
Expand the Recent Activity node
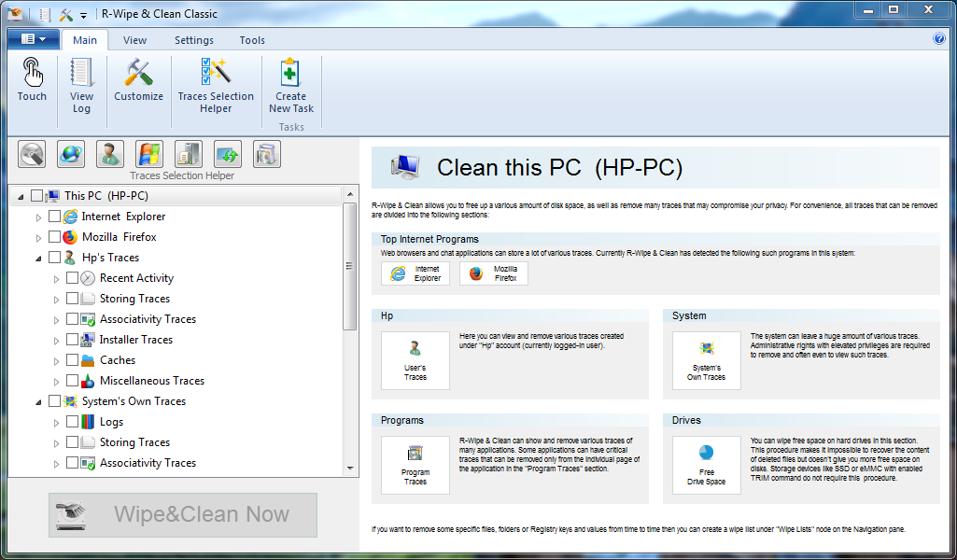(56, 279)
